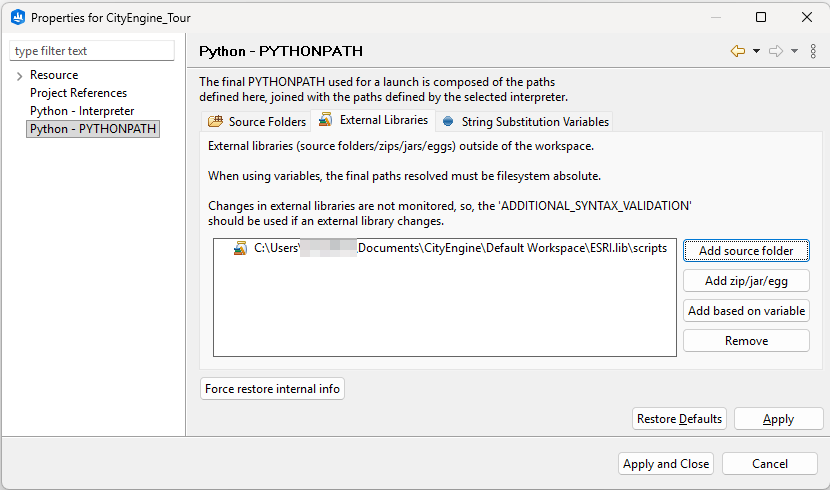Expand the Resource tree node
The image size is (830, 490).
tap(19, 76)
